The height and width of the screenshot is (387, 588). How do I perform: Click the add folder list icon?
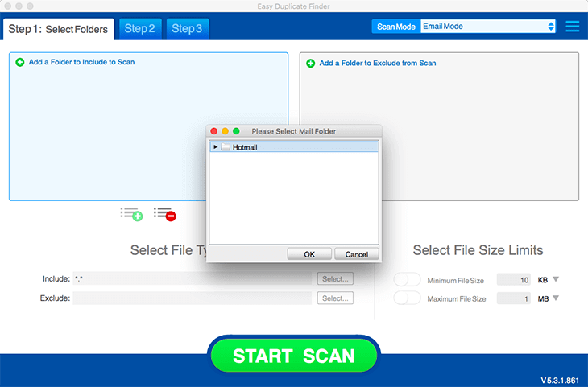pyautogui.click(x=131, y=214)
